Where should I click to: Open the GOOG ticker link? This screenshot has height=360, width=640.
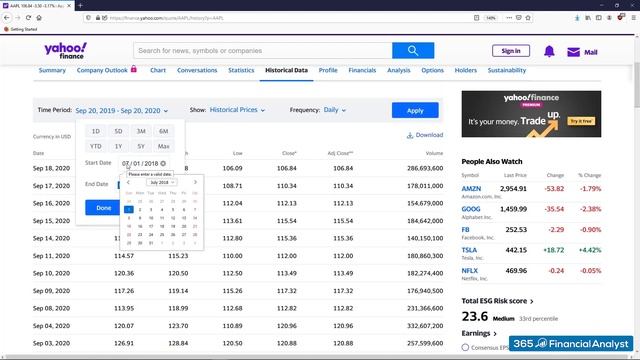tap(471, 209)
